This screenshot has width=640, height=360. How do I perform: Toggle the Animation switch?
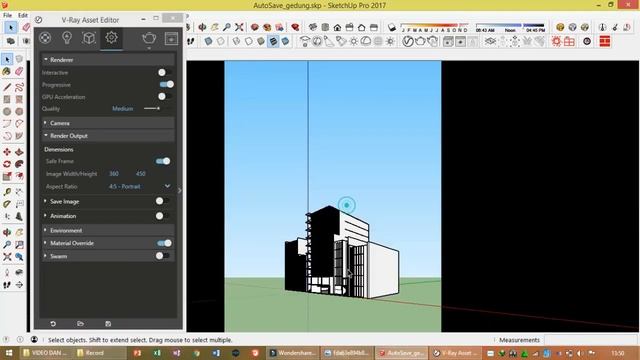162,216
